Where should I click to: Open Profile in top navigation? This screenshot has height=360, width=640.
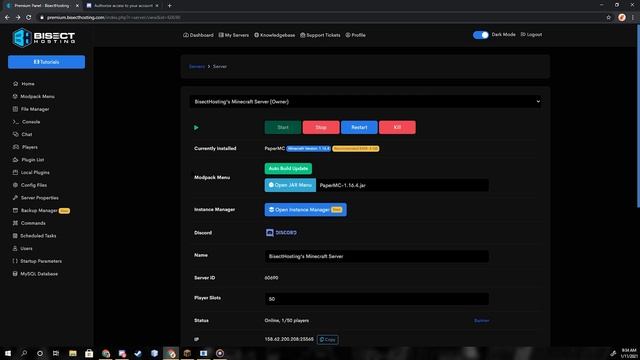(x=356, y=35)
